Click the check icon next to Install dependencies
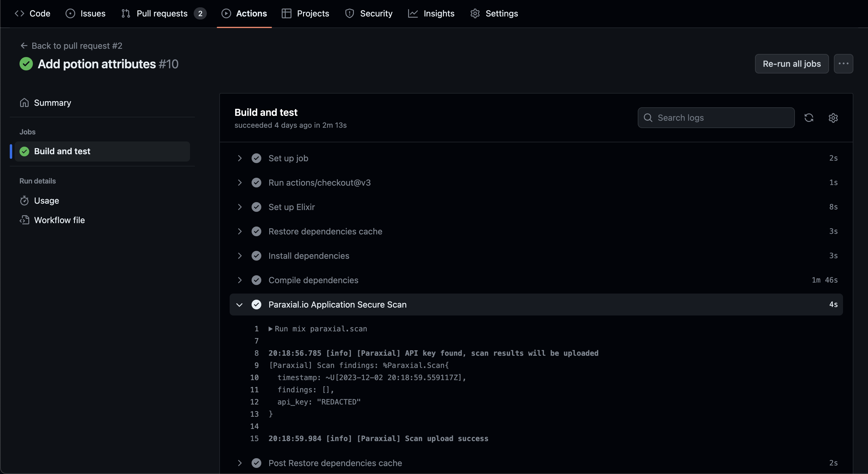Viewport: 868px width, 474px height. click(256, 255)
